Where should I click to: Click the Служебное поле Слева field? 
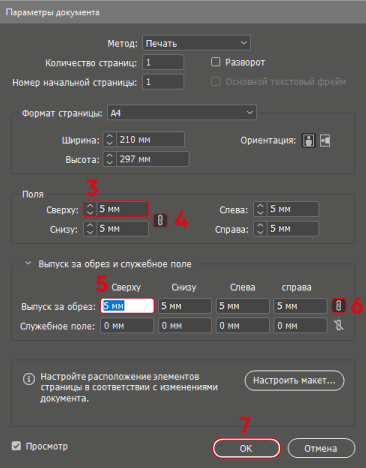click(243, 325)
